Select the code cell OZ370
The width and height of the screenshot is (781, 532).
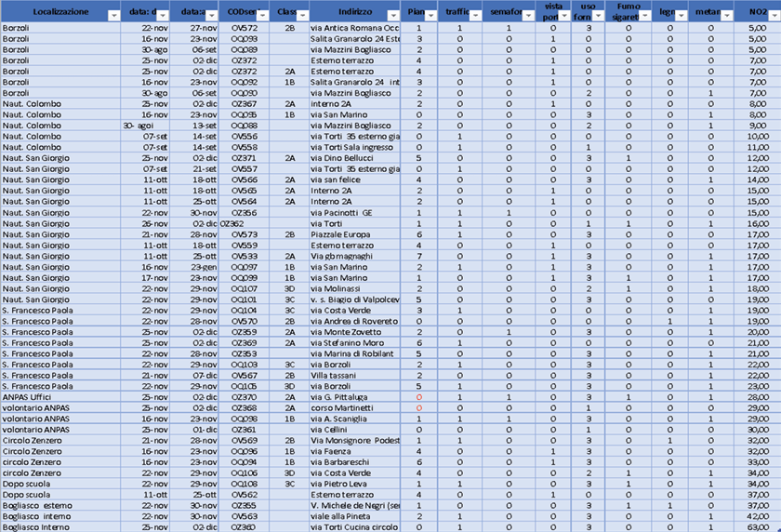244,397
